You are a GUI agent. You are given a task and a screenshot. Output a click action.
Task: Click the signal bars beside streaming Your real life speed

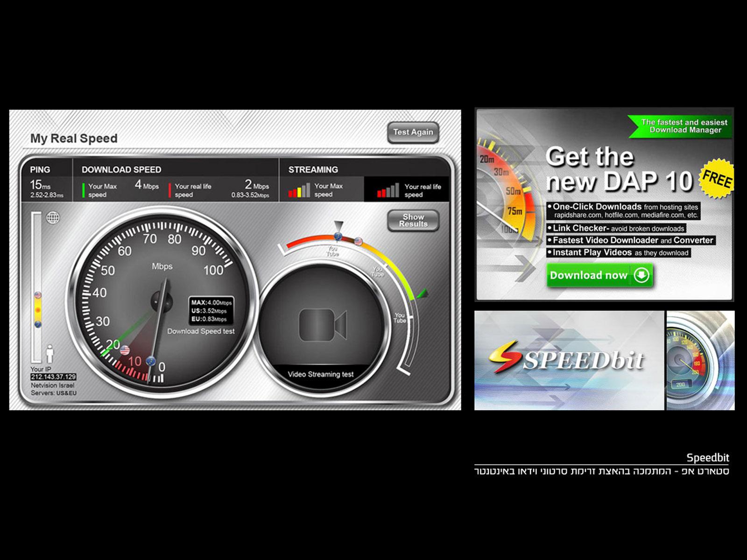pos(388,190)
